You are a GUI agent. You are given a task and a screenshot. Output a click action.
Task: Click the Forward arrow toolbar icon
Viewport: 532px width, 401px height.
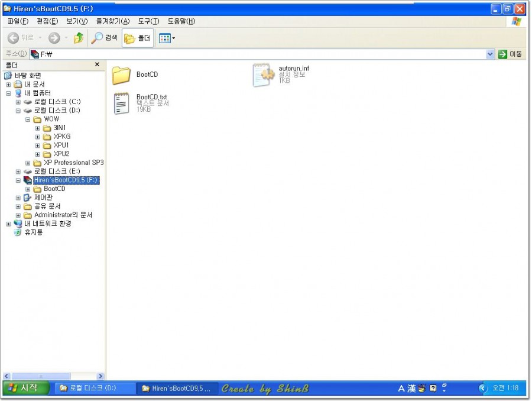coord(54,38)
